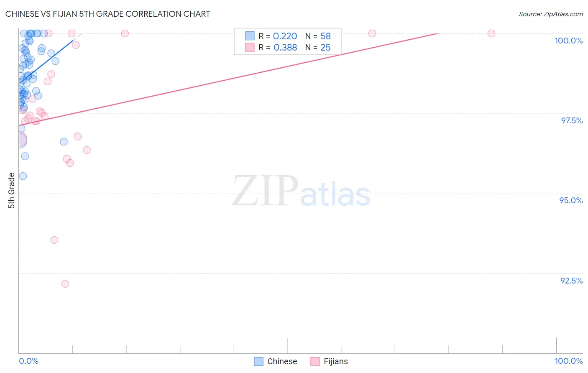
Task: Toggle the Chinese series legend label
Action: [282, 361]
